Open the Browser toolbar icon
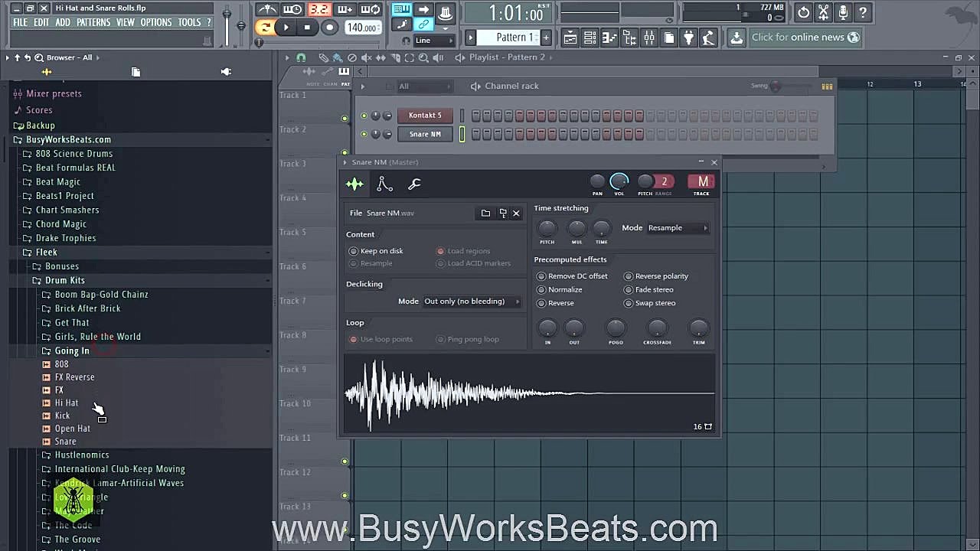 click(x=629, y=37)
